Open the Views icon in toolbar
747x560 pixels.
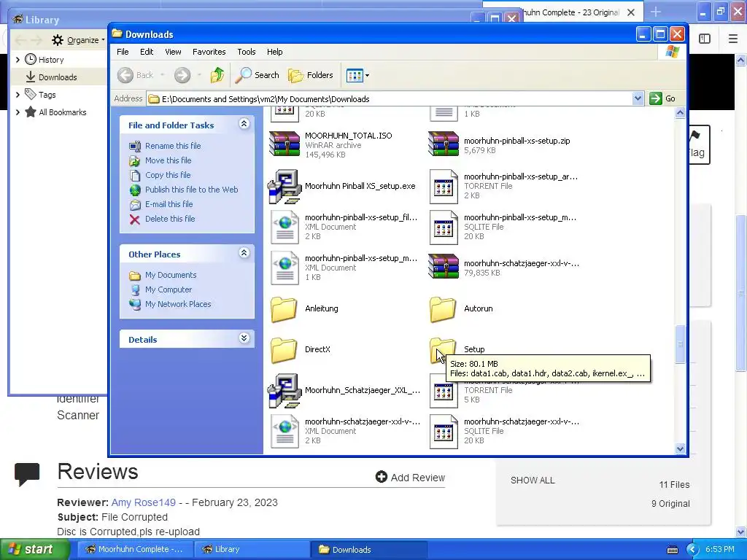tap(355, 75)
